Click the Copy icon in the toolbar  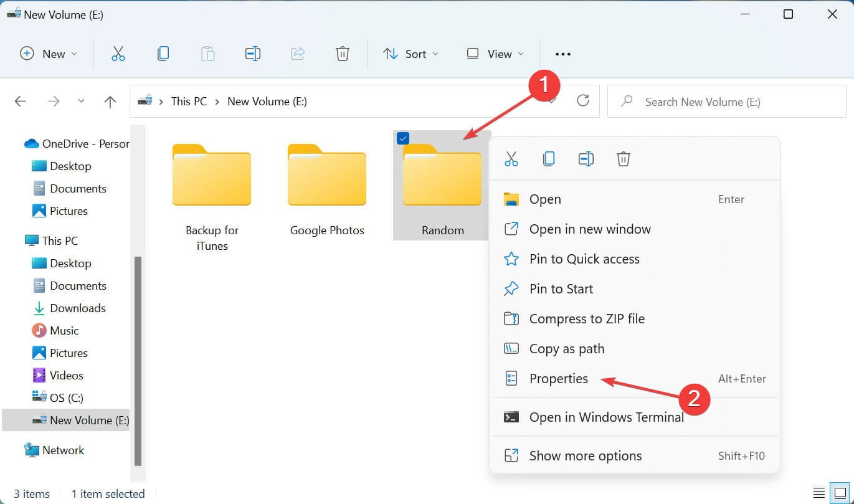click(x=163, y=54)
